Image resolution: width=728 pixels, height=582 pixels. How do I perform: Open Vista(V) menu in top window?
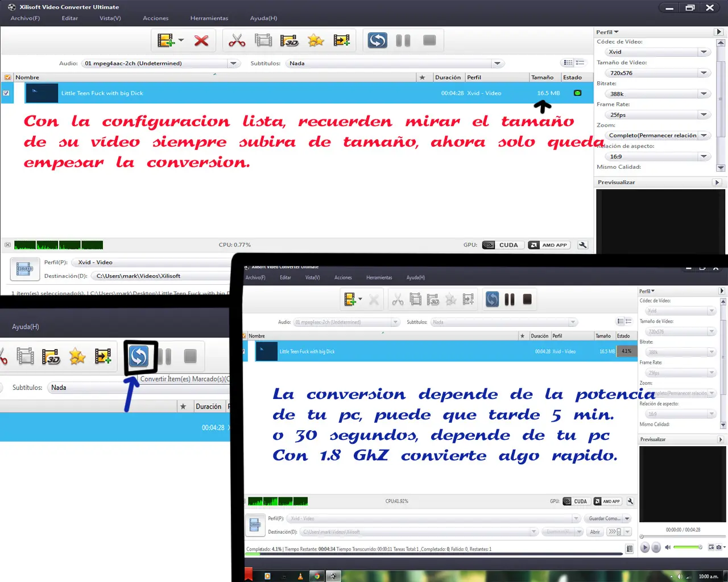pos(110,18)
